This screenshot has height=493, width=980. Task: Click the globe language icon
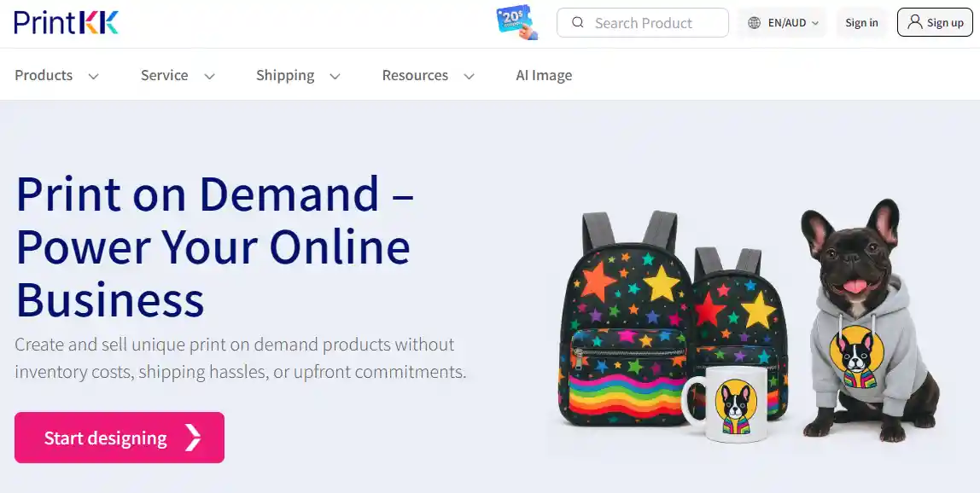coord(755,22)
